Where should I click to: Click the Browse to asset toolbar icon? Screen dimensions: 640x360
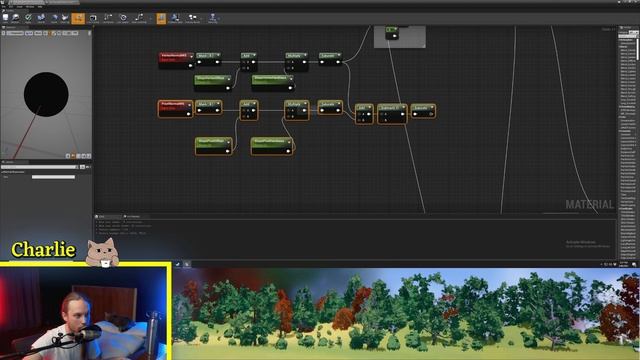[16, 18]
